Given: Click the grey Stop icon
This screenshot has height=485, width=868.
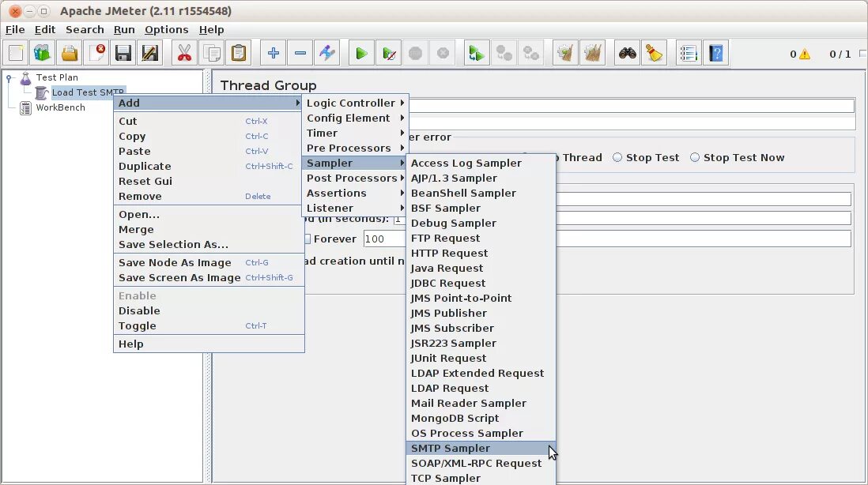Looking at the screenshot, I should pos(416,54).
